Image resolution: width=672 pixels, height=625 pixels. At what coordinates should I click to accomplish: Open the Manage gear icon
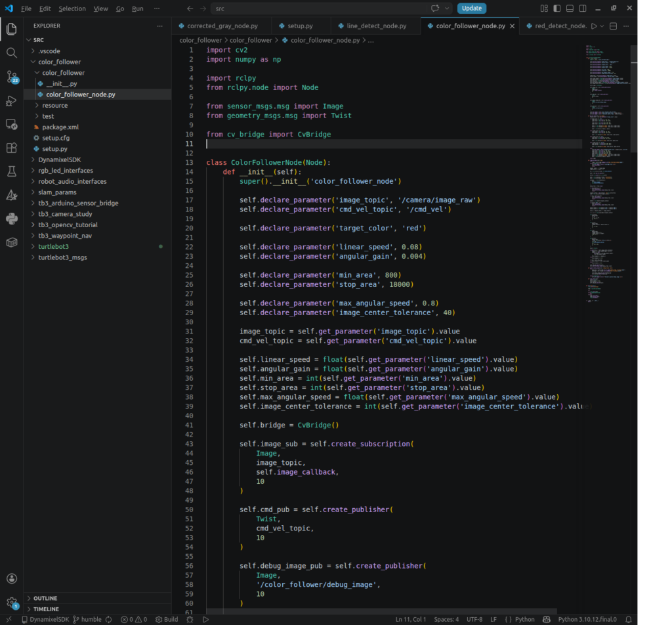pyautogui.click(x=12, y=602)
